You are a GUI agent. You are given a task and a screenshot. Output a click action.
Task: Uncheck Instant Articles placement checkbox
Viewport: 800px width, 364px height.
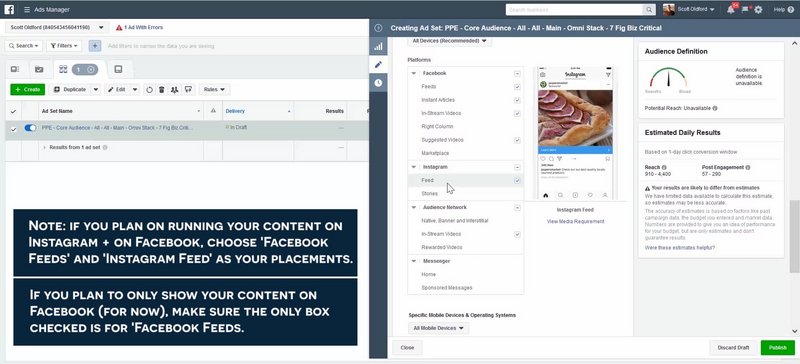[x=517, y=100]
